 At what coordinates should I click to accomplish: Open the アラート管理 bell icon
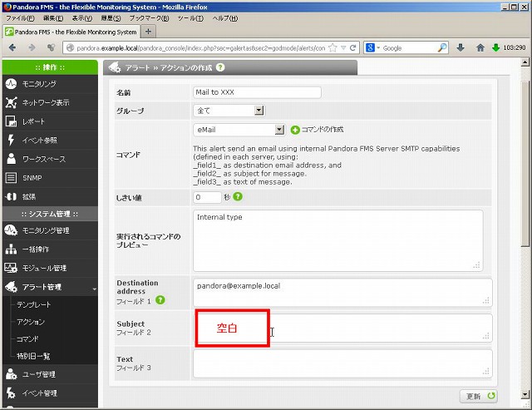coord(11,287)
